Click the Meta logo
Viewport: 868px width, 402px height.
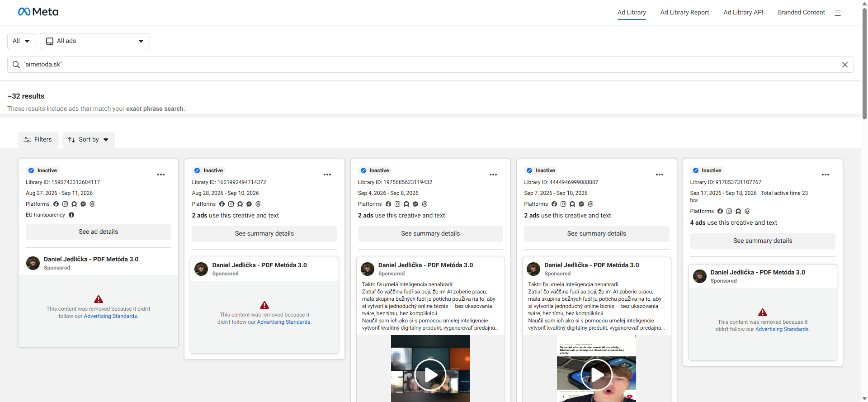click(x=38, y=12)
